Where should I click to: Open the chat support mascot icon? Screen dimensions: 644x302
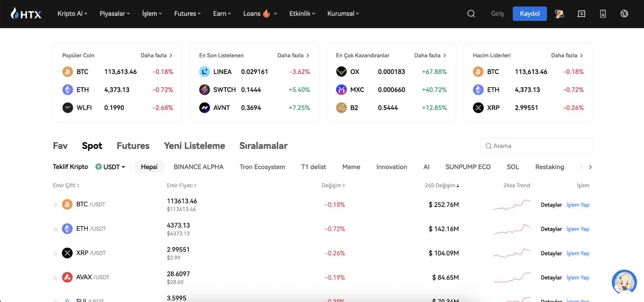pos(624,282)
